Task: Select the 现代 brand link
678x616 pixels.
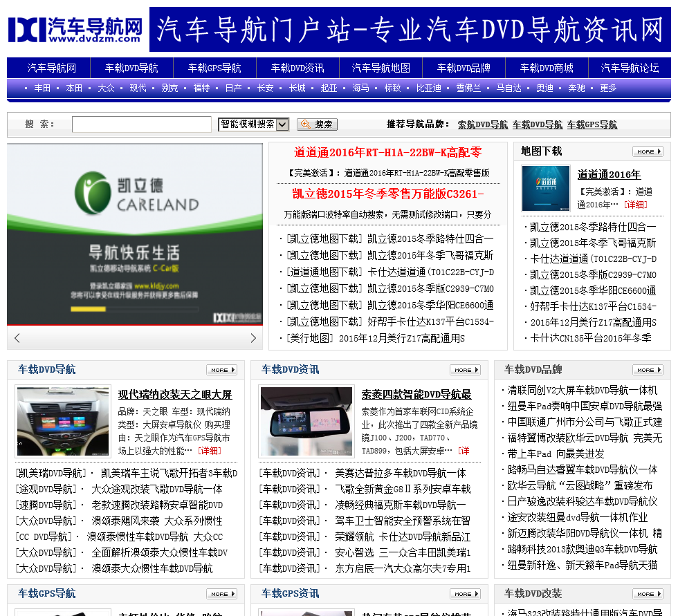Action: pyautogui.click(x=138, y=88)
